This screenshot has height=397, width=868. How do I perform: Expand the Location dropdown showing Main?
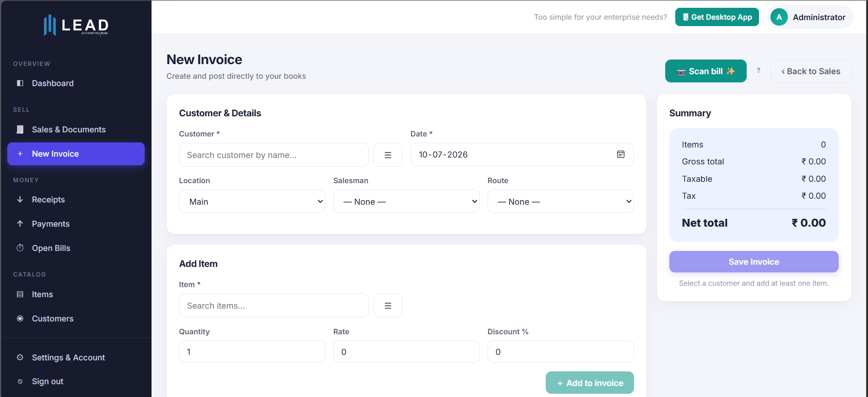tap(252, 201)
